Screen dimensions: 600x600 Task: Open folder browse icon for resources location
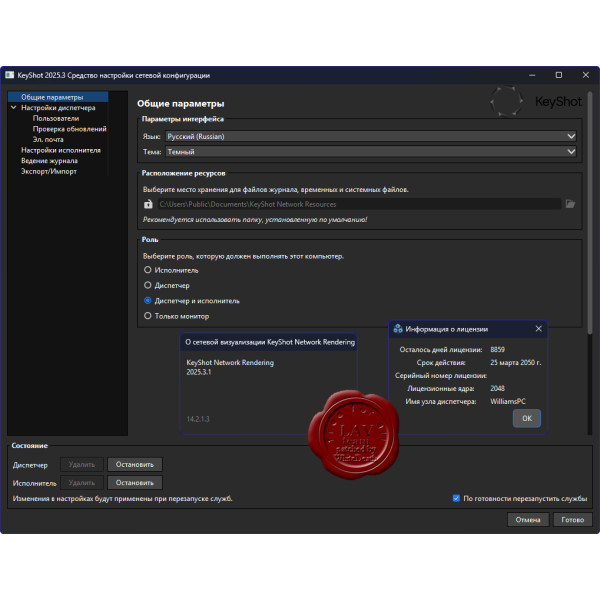570,204
